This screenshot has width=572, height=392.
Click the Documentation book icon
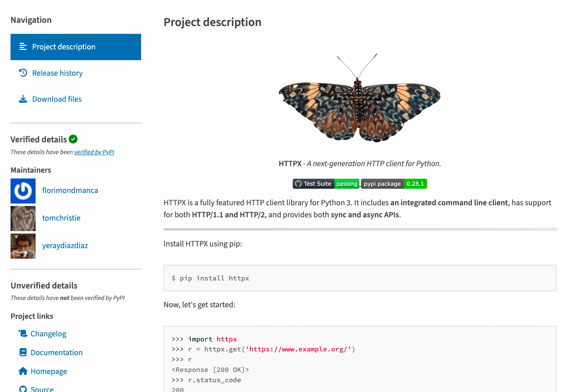23,352
